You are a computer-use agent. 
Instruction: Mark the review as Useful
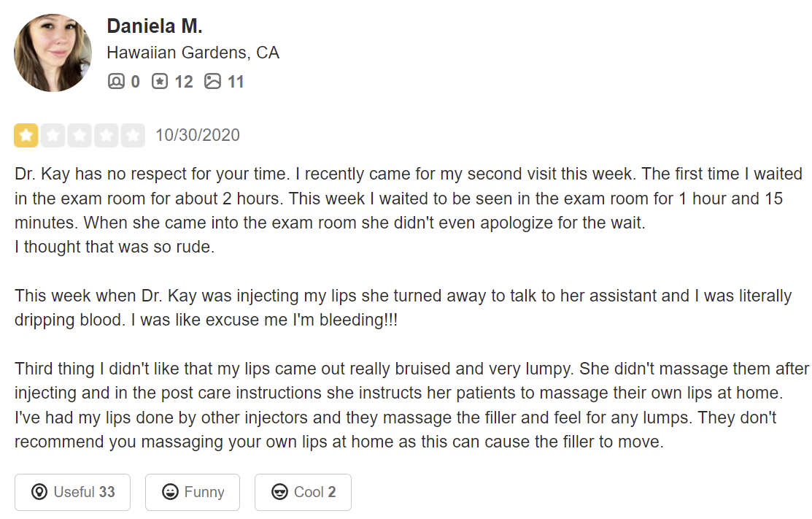72,492
